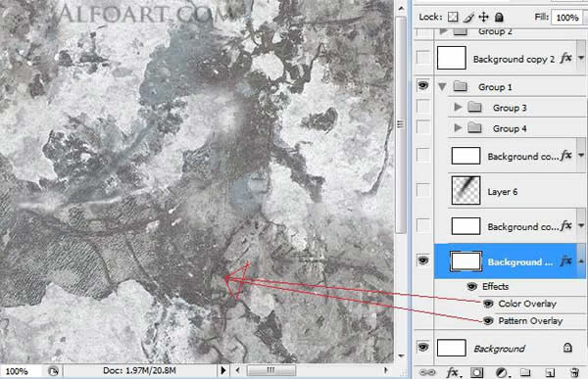Click the Fill percentage field
Viewport: 588px width, 379px height.
568,18
